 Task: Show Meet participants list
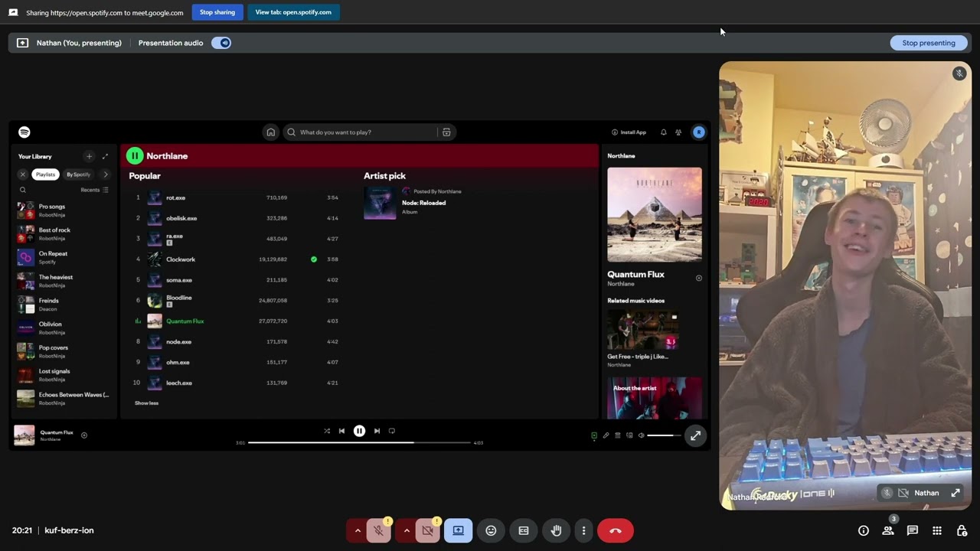click(x=888, y=530)
